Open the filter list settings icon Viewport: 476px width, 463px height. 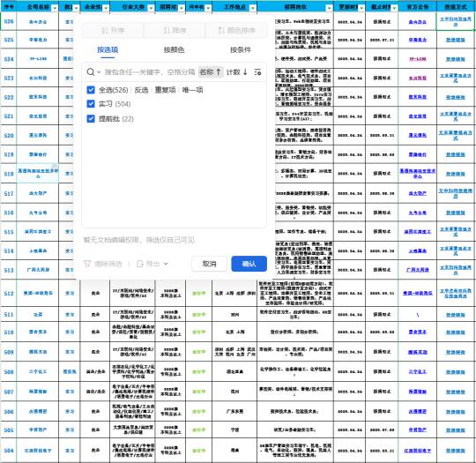[257, 72]
